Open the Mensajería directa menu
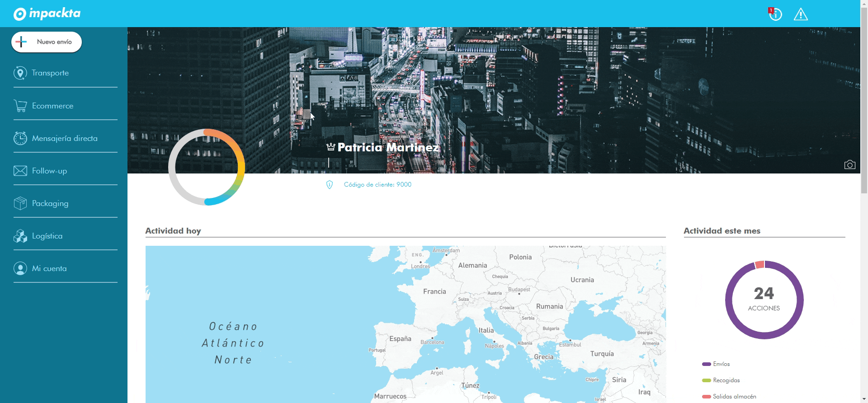The width and height of the screenshot is (868, 403). pyautogui.click(x=66, y=138)
